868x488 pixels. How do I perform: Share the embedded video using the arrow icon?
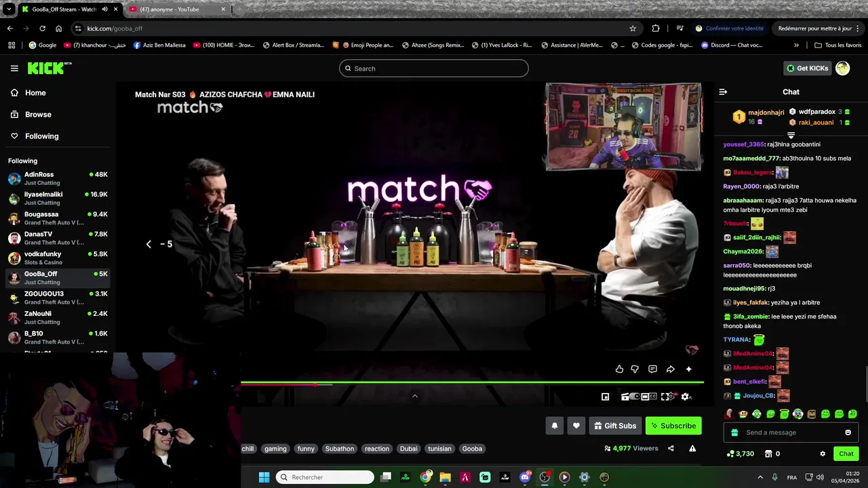670,369
